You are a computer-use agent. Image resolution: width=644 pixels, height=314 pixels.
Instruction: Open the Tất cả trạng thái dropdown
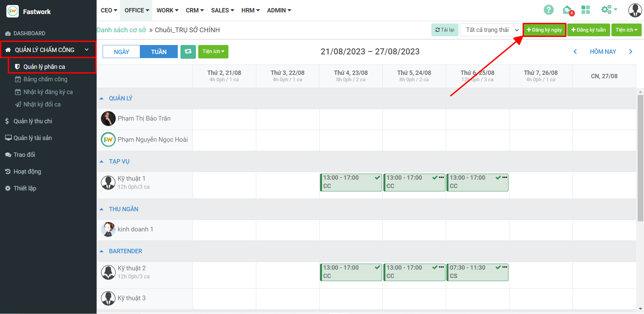tap(490, 30)
